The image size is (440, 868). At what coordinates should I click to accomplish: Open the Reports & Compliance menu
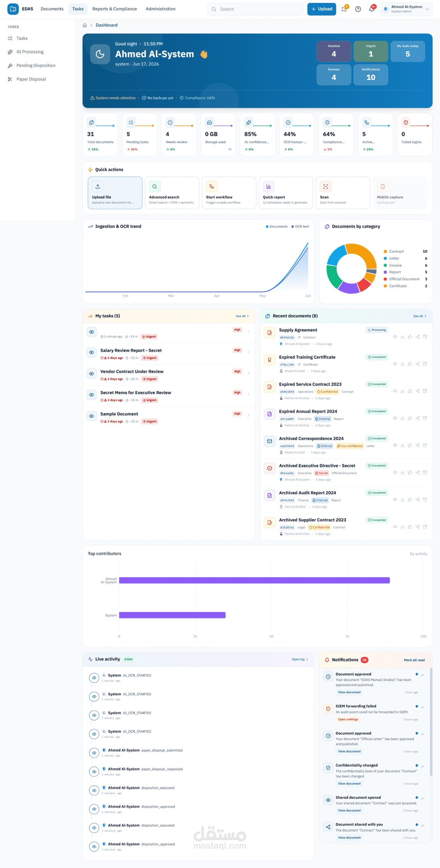click(x=114, y=9)
